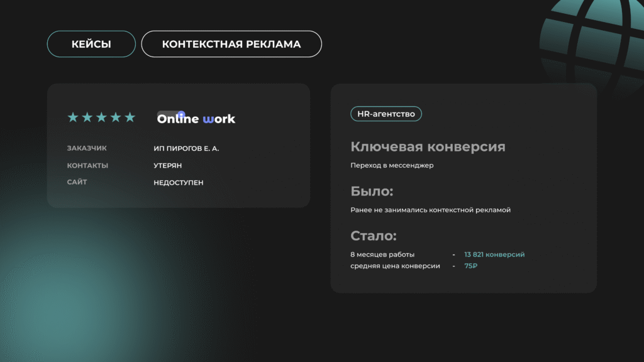
Task: Click the HR-агентство tag
Action: pos(386,114)
